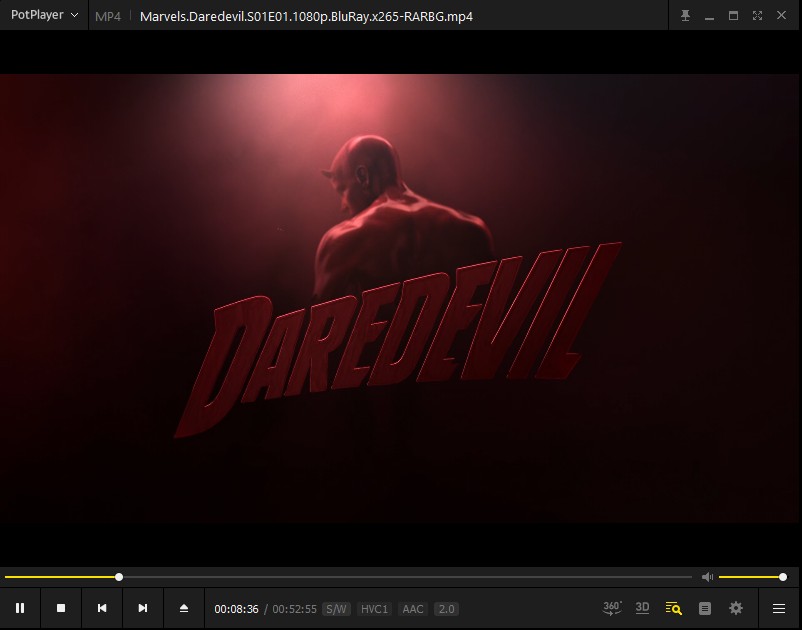Screen dimensions: 802x630
Task: Pause the video playback
Action: coord(20,608)
